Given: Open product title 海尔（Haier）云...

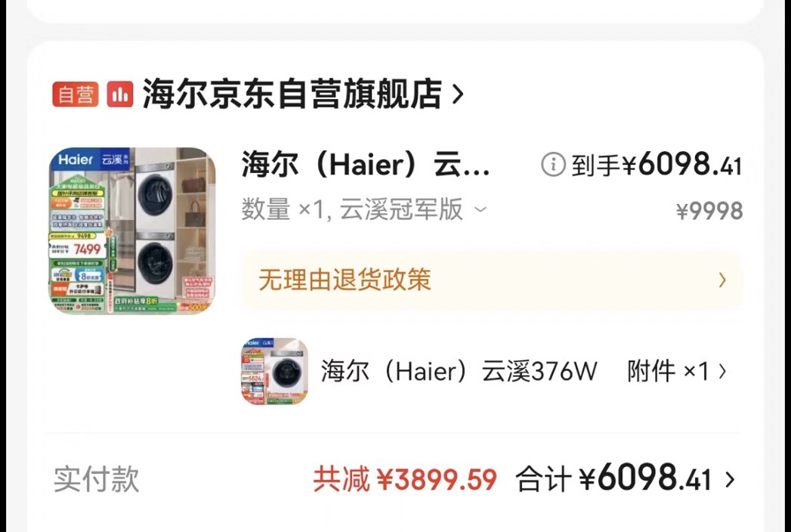Looking at the screenshot, I should click(366, 165).
